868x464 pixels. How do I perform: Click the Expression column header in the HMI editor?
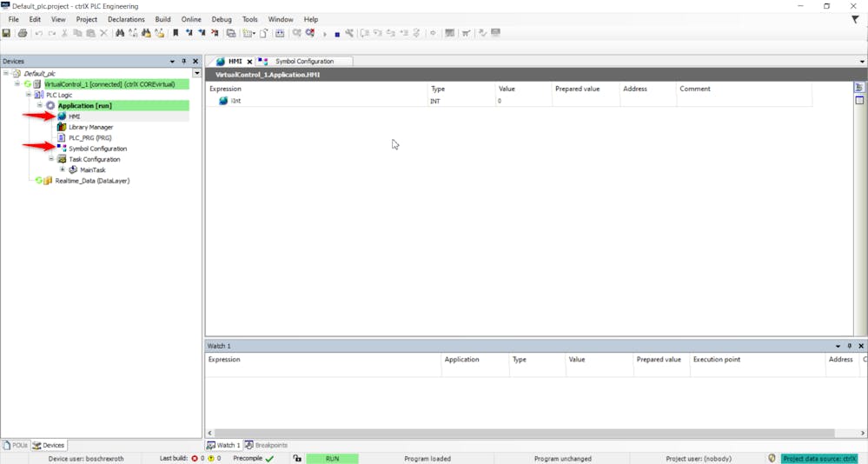[225, 89]
